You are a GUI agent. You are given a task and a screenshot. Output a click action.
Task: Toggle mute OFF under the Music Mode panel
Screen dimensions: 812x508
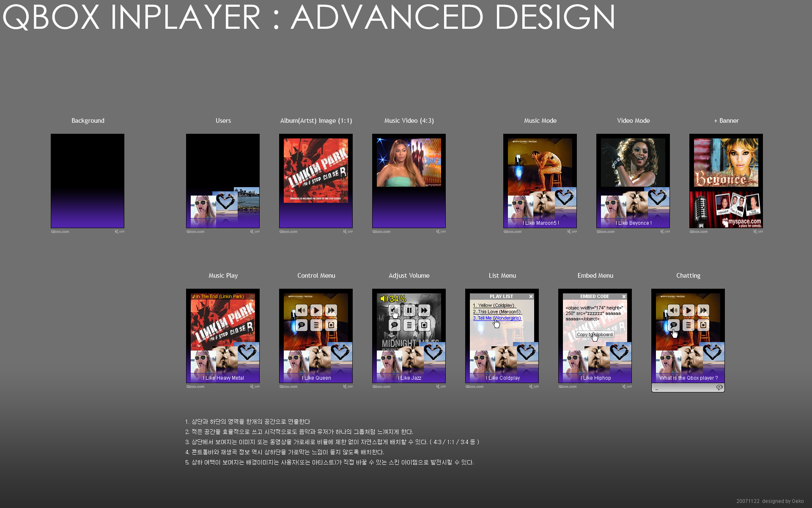[572, 232]
